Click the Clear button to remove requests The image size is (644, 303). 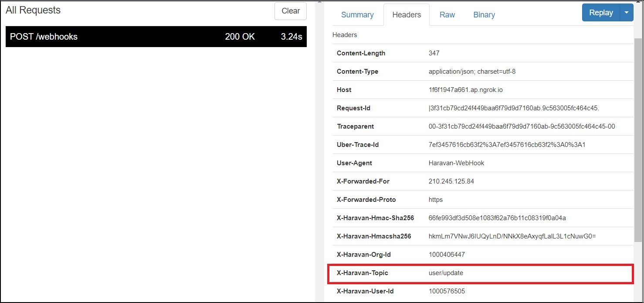(290, 11)
